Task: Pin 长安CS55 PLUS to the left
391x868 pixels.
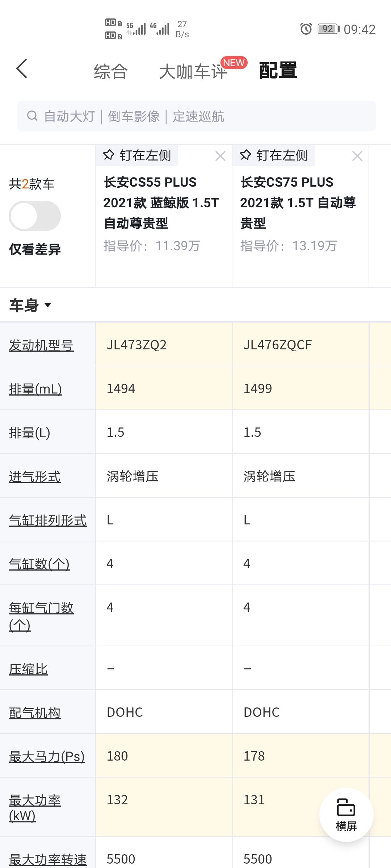Action: (x=137, y=156)
